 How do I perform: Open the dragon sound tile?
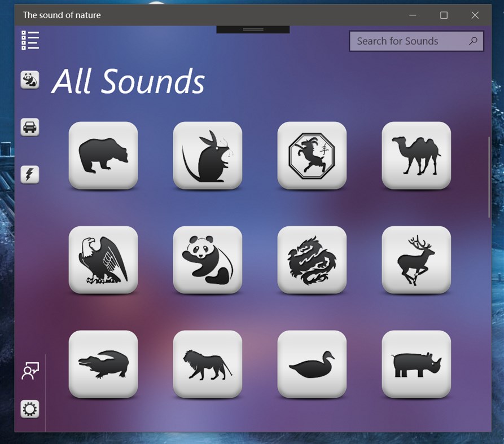point(312,260)
